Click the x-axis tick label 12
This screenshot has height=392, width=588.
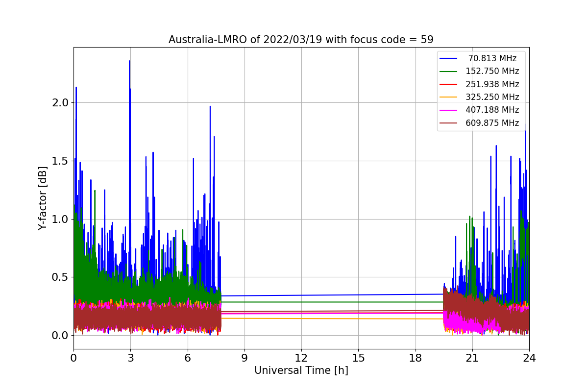pyautogui.click(x=301, y=358)
